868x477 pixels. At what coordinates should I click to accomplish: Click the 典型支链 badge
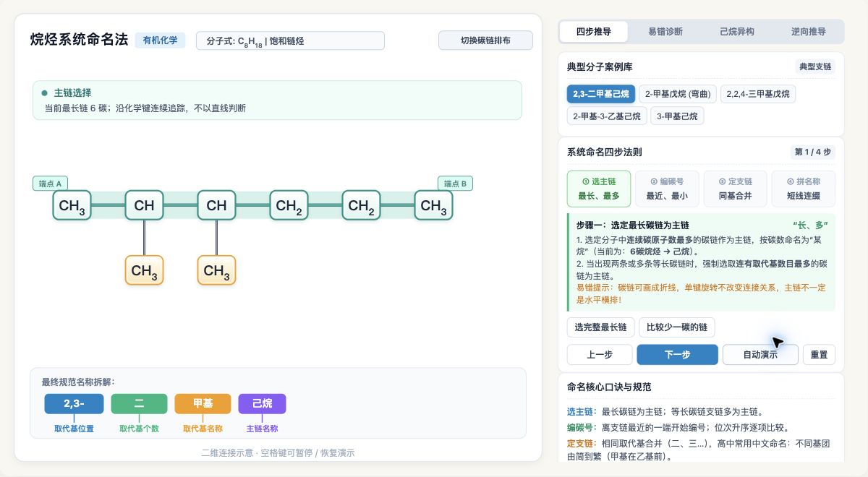815,67
